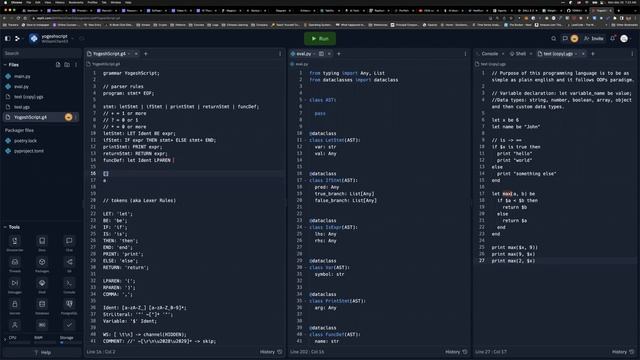Image resolution: width=640 pixels, height=360 pixels.
Task: Click the sidebar Search field
Action: coord(42,53)
